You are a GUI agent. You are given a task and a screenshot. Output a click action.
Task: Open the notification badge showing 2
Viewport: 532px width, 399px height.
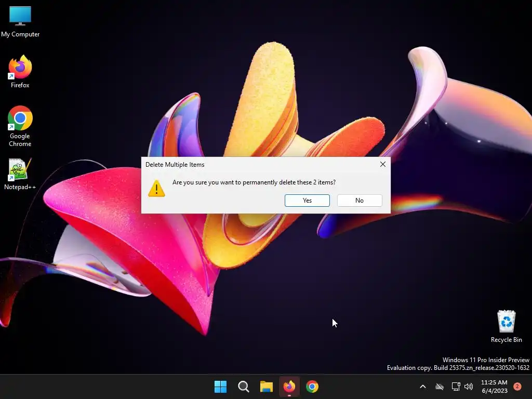(x=517, y=387)
